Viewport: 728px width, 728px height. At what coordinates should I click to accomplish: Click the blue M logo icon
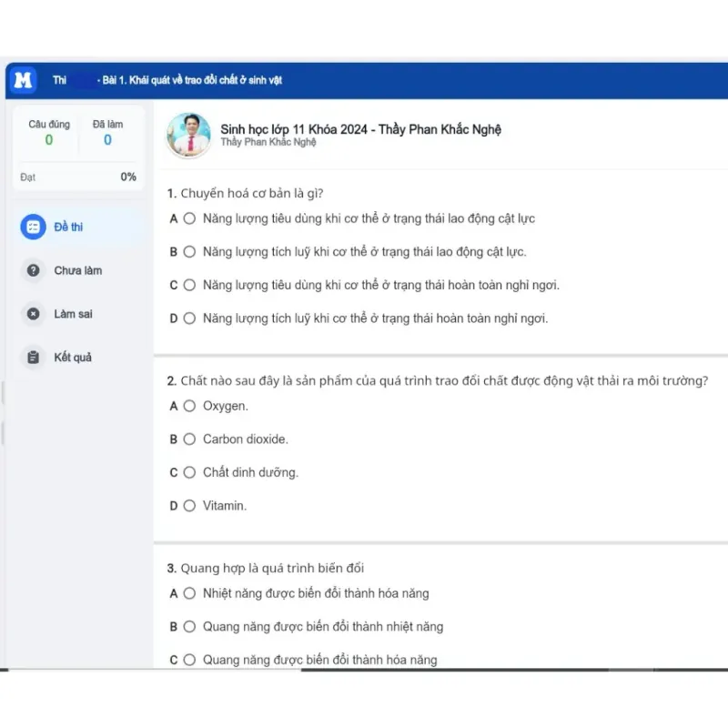(x=24, y=81)
